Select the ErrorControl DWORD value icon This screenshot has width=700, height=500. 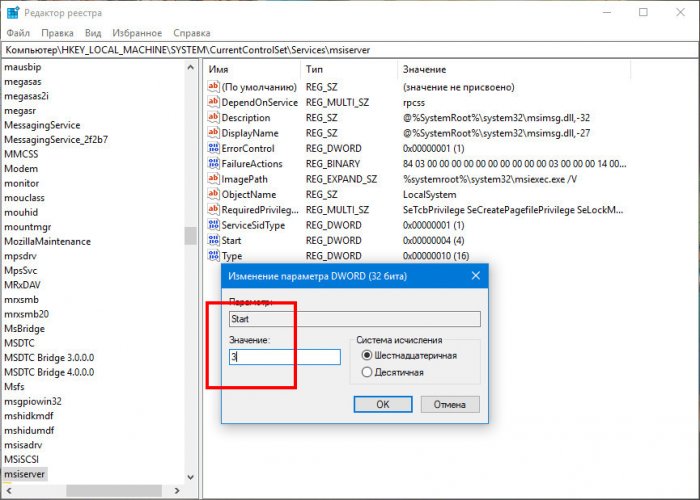[x=214, y=148]
